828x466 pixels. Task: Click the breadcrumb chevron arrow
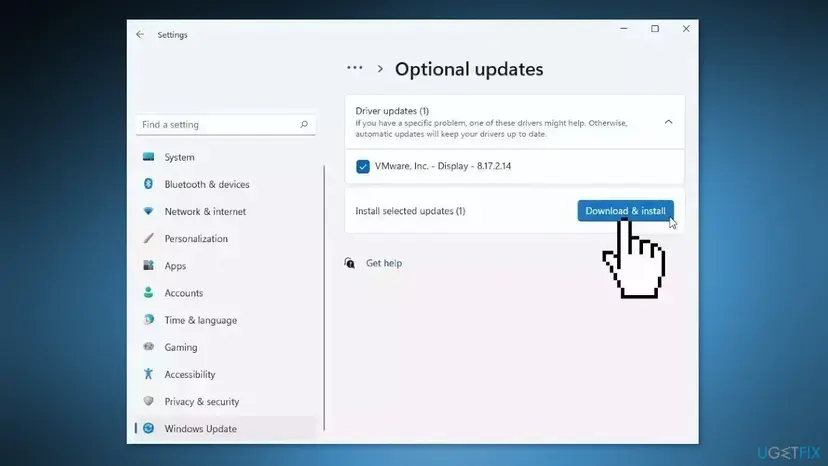380,69
